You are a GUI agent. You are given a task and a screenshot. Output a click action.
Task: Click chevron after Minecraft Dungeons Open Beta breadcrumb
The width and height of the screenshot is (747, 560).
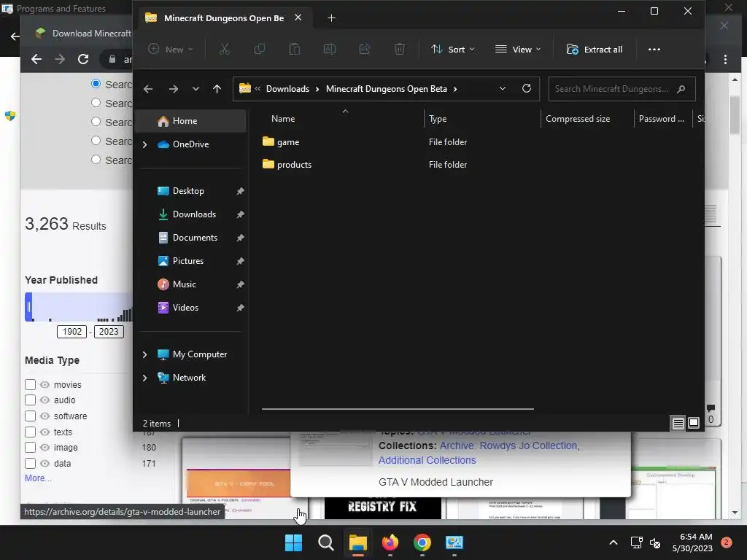pos(455,89)
